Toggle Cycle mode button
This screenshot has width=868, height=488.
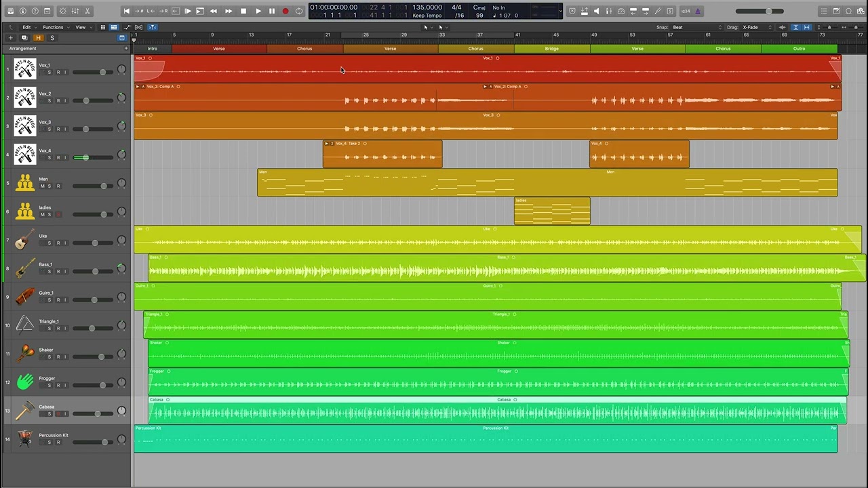[x=299, y=11]
